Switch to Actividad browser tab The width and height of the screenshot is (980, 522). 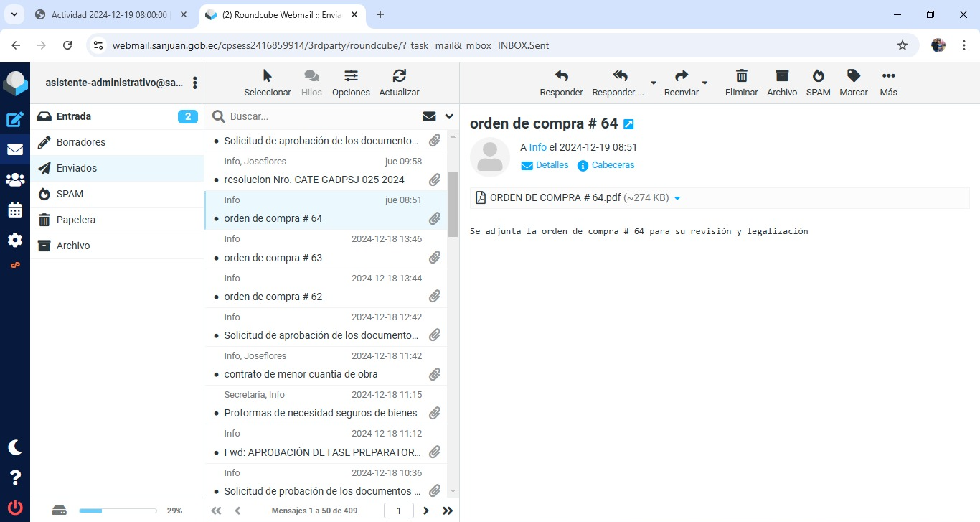tap(108, 14)
